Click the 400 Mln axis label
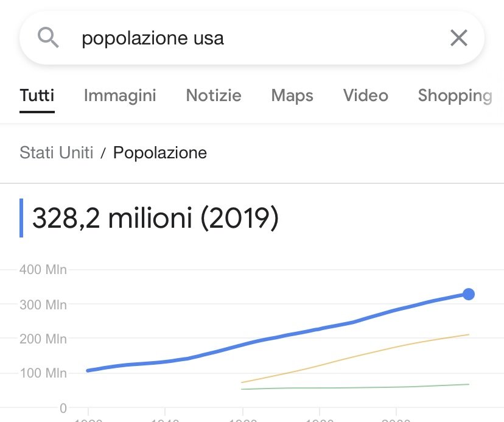The image size is (504, 422). click(43, 269)
